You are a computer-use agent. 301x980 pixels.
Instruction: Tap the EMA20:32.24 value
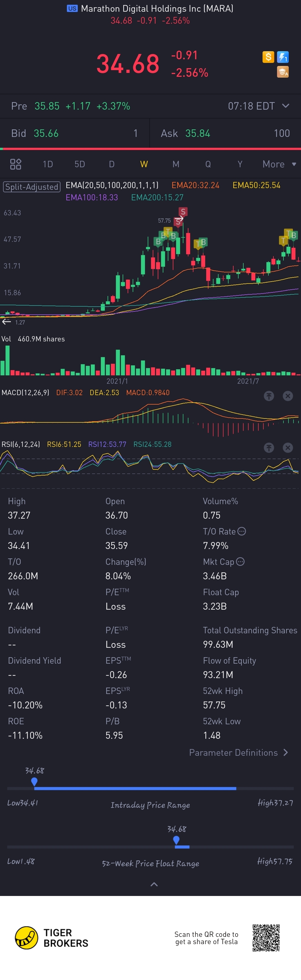click(195, 185)
